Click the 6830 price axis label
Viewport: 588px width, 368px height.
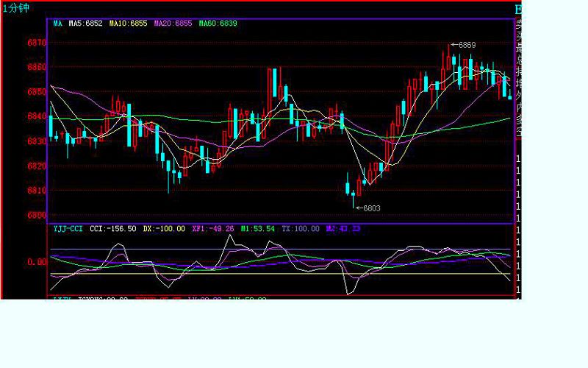click(x=37, y=141)
